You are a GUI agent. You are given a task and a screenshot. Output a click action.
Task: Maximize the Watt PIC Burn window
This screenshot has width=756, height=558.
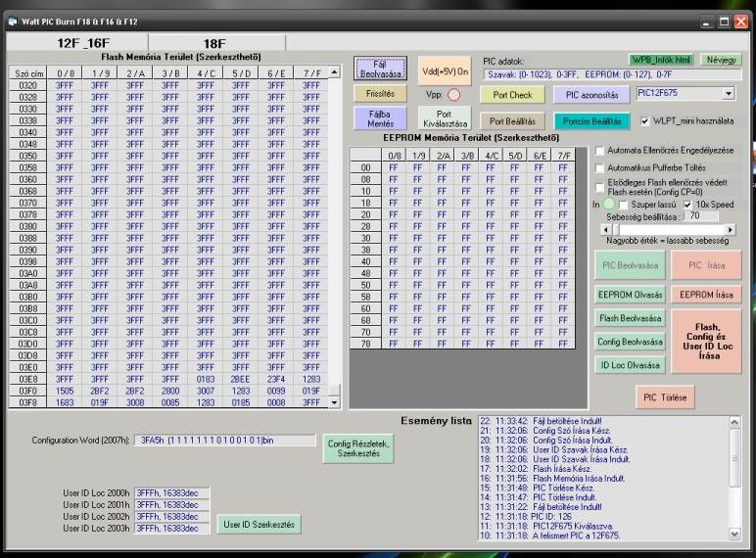[x=724, y=22]
